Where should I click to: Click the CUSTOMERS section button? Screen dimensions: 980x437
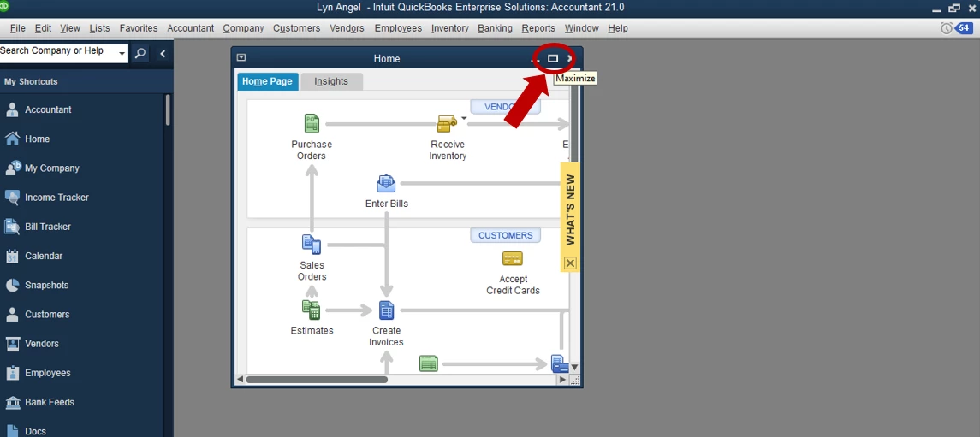(x=506, y=235)
